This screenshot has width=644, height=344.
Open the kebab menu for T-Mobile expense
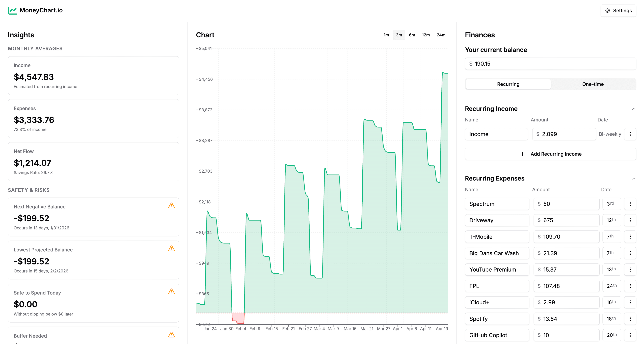coord(631,237)
